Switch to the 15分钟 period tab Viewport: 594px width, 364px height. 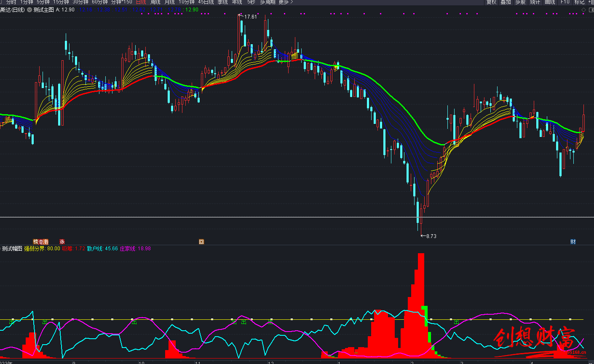[x=61, y=2]
